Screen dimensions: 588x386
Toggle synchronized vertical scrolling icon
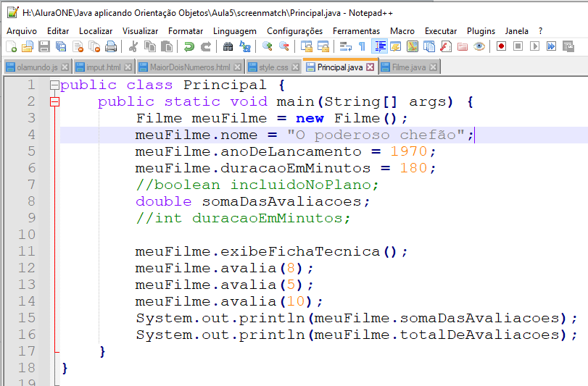click(307, 46)
